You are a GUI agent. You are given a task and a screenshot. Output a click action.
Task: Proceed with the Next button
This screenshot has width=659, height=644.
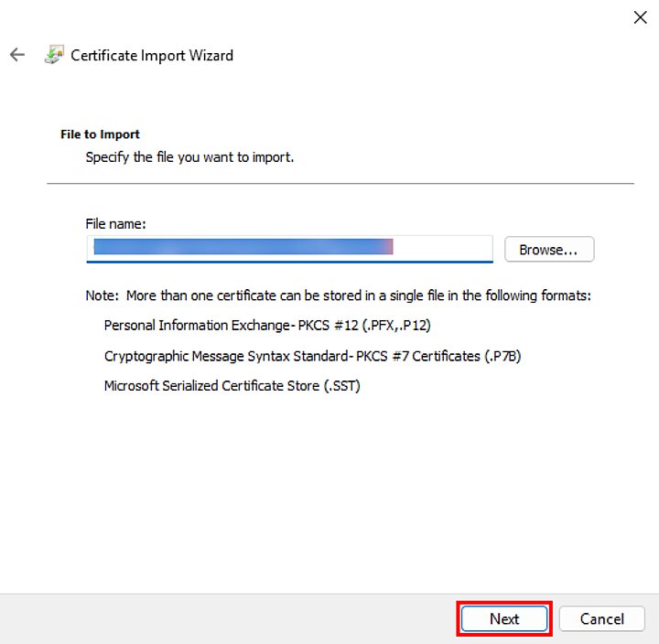click(504, 618)
